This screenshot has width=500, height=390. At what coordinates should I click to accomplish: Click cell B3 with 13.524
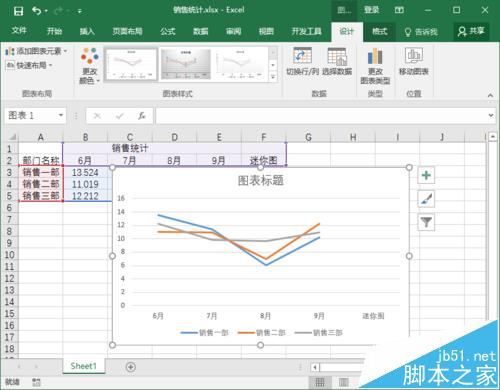click(85, 173)
